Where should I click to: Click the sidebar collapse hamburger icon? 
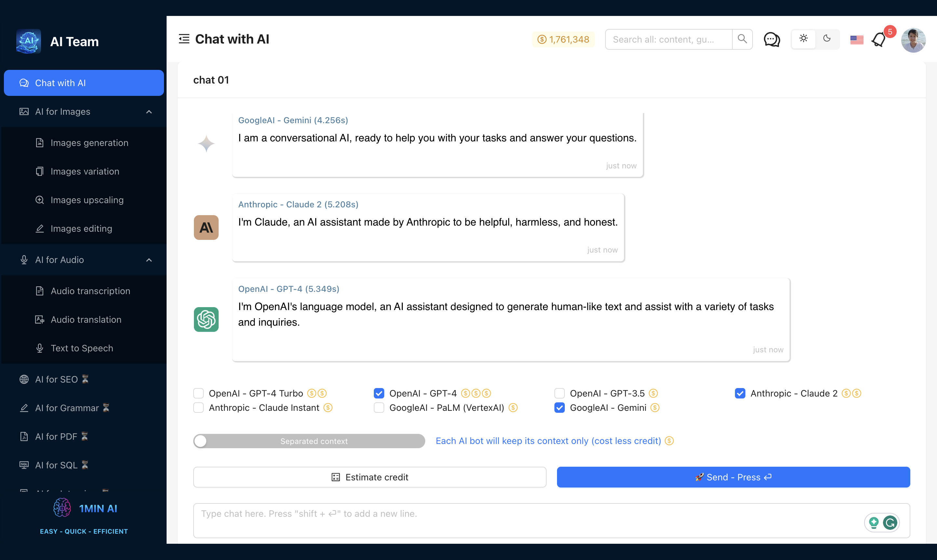coord(184,39)
